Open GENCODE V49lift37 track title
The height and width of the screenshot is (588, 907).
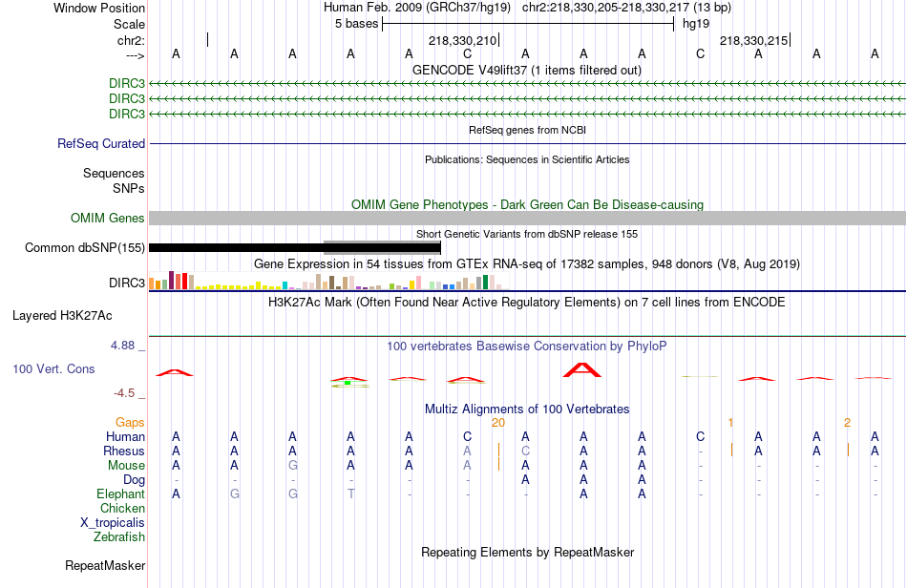tap(527, 70)
